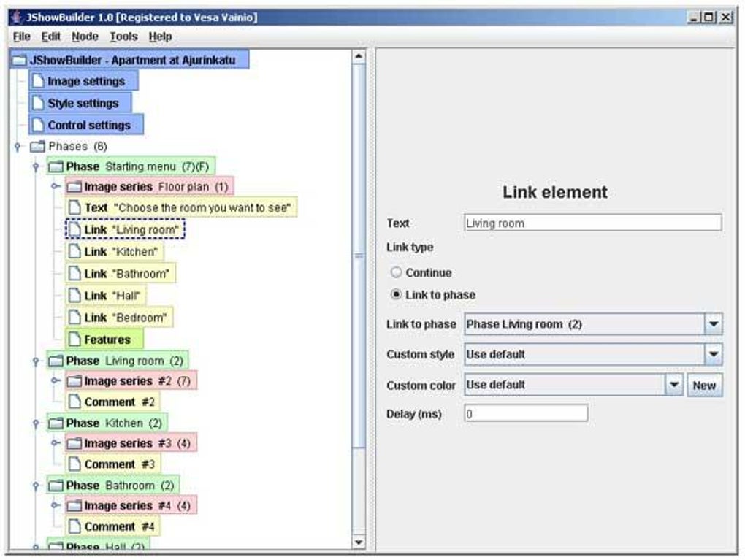Viewport: 745px width, 560px height.
Task: Select the Comment #4 label
Action: (x=120, y=526)
